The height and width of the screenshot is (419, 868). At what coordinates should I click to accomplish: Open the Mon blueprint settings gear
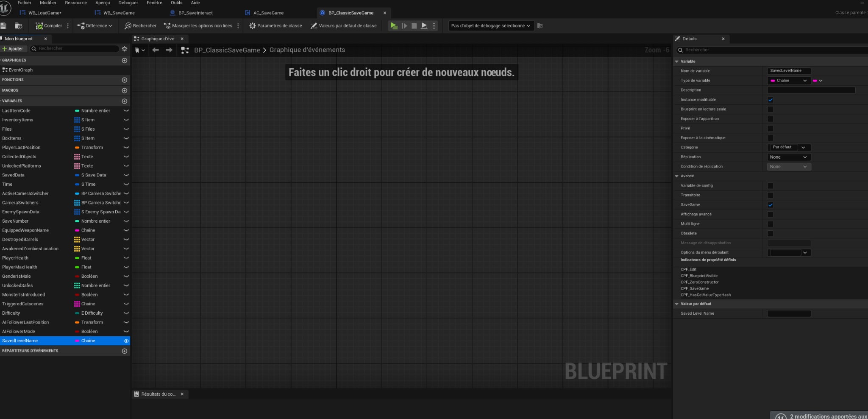124,49
